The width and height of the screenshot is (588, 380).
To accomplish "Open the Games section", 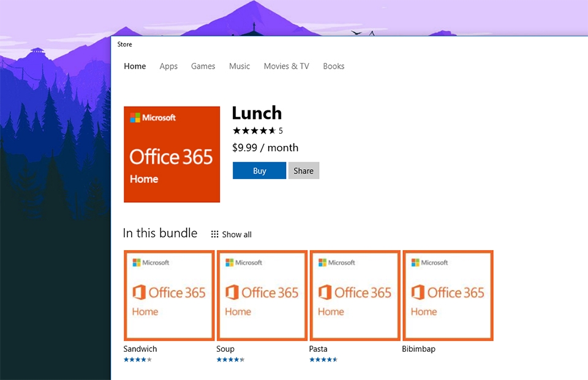I will click(203, 66).
